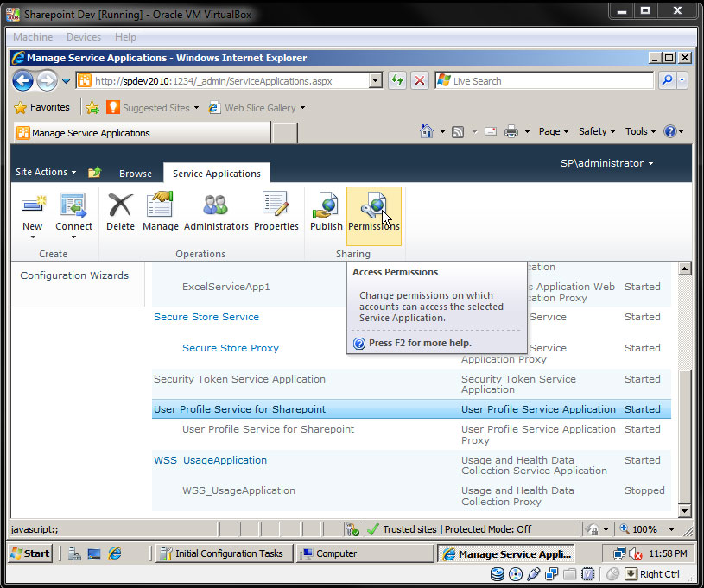Open the WSS_UsageApplication service link
This screenshot has height=588, width=704.
[x=210, y=460]
